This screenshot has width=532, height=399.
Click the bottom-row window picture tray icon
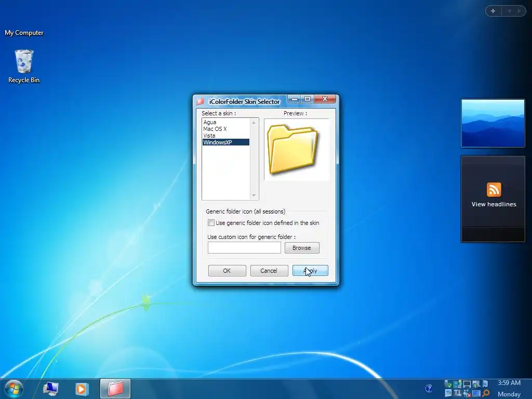coord(448,394)
